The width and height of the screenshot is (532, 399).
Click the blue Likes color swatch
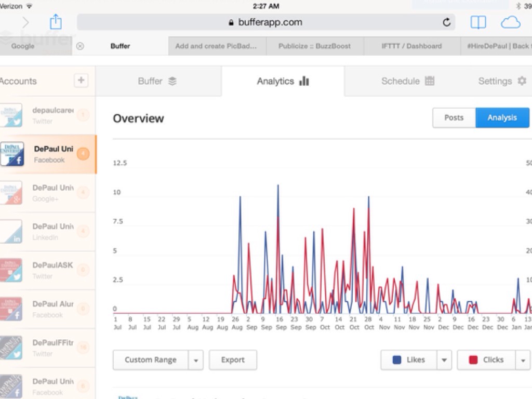(397, 360)
